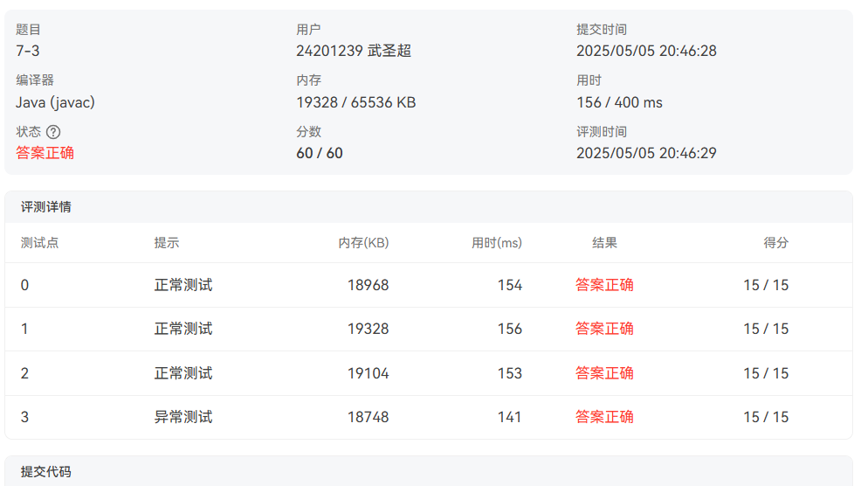
Task: Click submit time 2025/05/05 20:46:28
Action: (646, 51)
